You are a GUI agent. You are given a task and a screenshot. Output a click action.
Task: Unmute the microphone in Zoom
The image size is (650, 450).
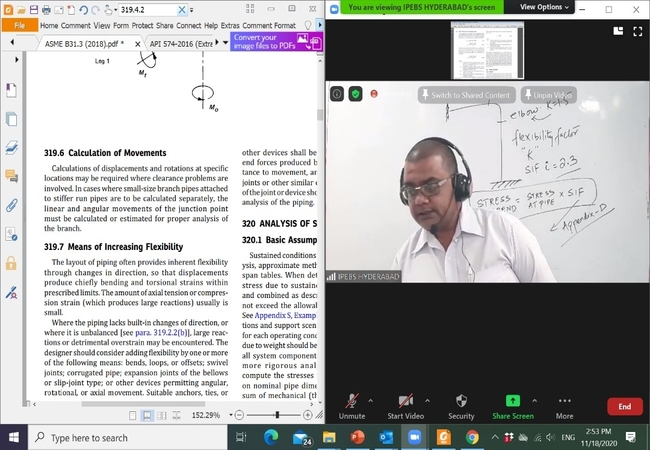coord(352,406)
